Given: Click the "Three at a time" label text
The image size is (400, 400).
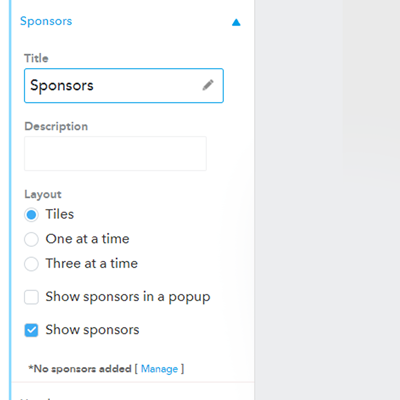Looking at the screenshot, I should (x=92, y=264).
